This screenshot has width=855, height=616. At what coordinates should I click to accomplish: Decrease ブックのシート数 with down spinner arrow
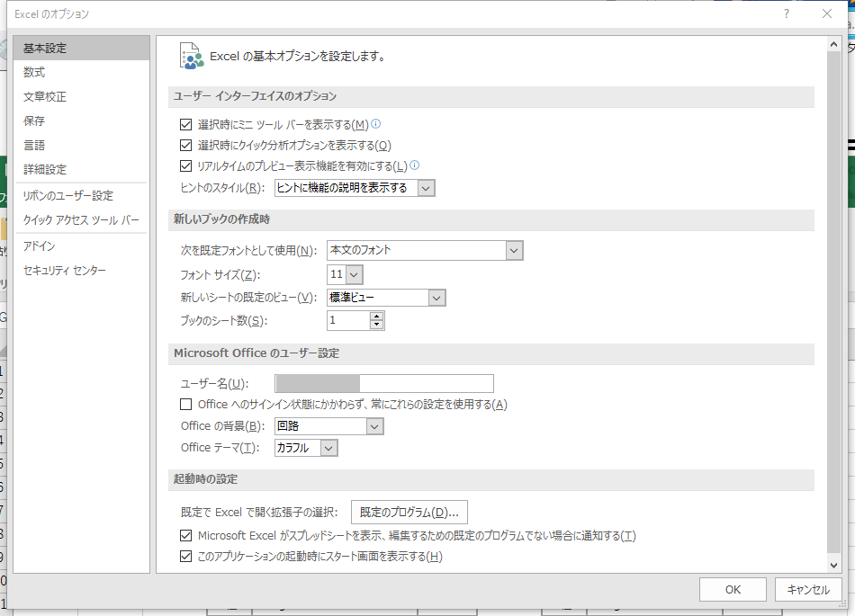pyautogui.click(x=376, y=326)
